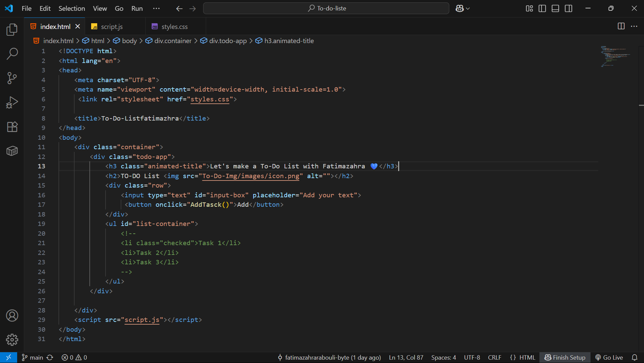Expand the hidden menus ellipsis
Image resolution: width=644 pixels, height=363 pixels.
point(156,8)
